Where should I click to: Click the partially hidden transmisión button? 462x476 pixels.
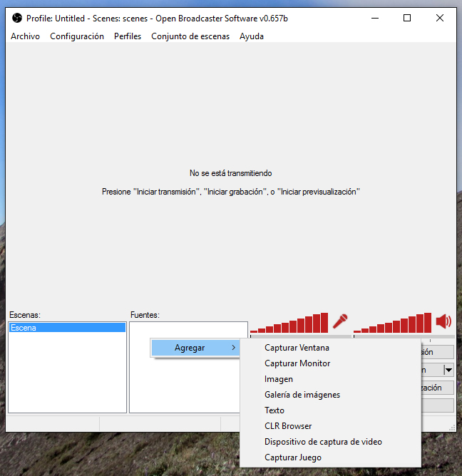[x=437, y=352]
